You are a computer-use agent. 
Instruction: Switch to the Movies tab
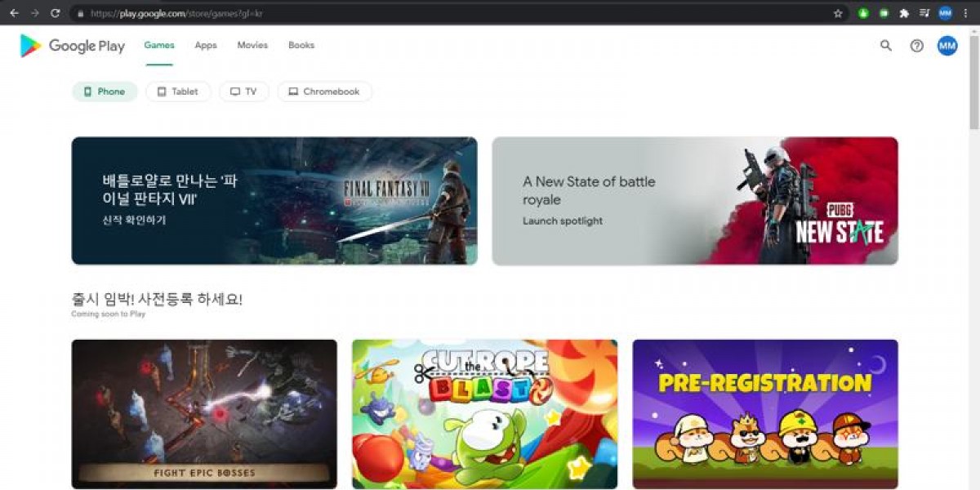coord(252,46)
